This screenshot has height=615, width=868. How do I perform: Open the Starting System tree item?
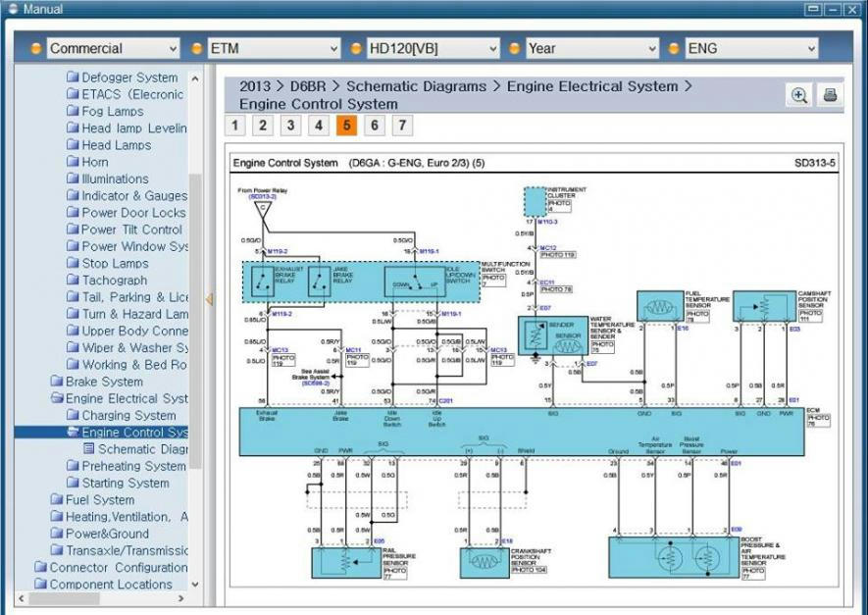[x=125, y=484]
